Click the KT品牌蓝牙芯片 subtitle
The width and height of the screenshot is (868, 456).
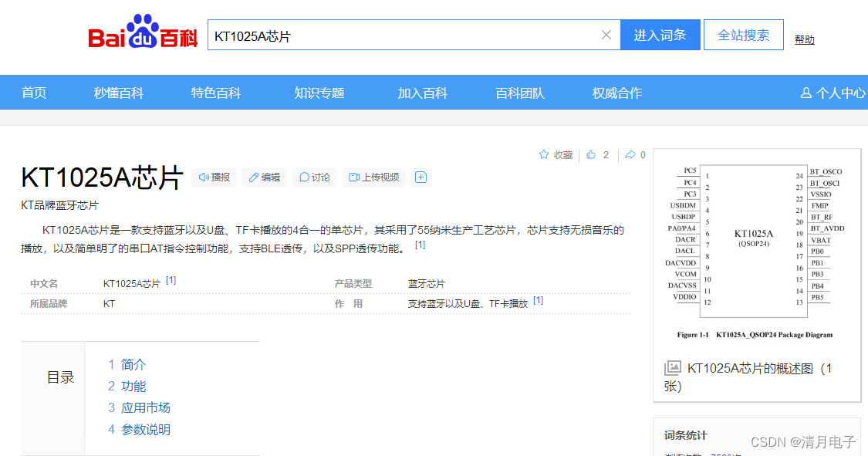click(59, 205)
